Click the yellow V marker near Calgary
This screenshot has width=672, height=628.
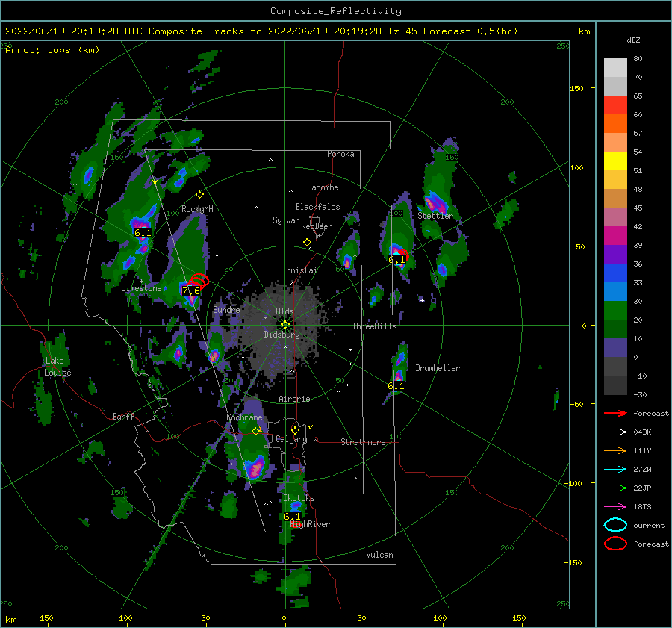[x=310, y=427]
